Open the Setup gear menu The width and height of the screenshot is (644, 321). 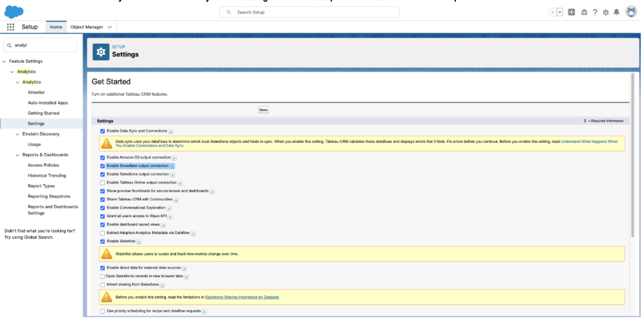605,12
